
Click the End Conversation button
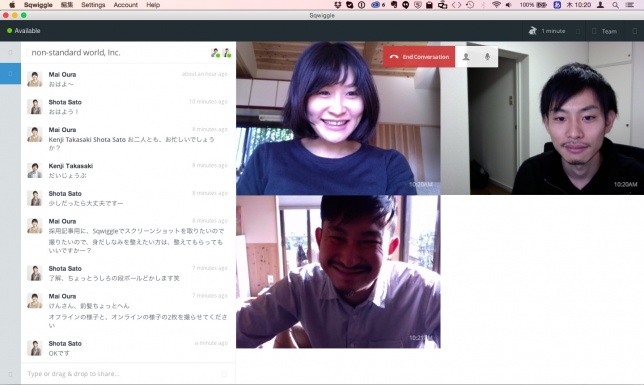pyautogui.click(x=419, y=57)
